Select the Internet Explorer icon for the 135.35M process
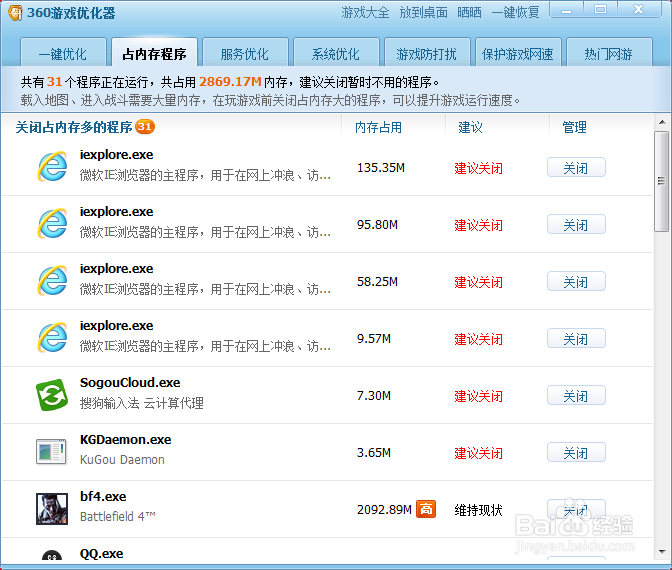The image size is (672, 570). click(52, 166)
